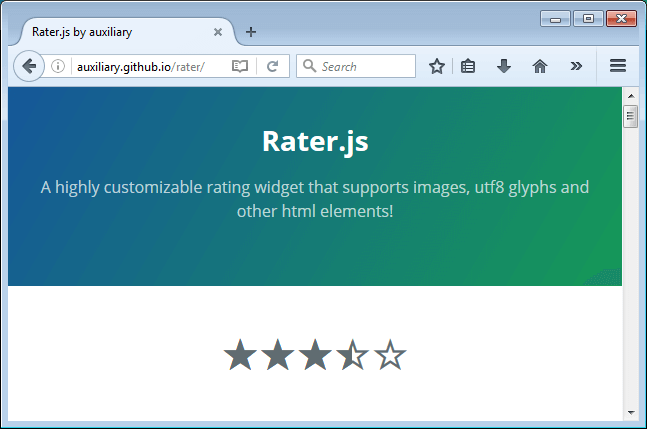The width and height of the screenshot is (647, 429).
Task: Expand more tools with the double chevron
Action: click(x=576, y=66)
